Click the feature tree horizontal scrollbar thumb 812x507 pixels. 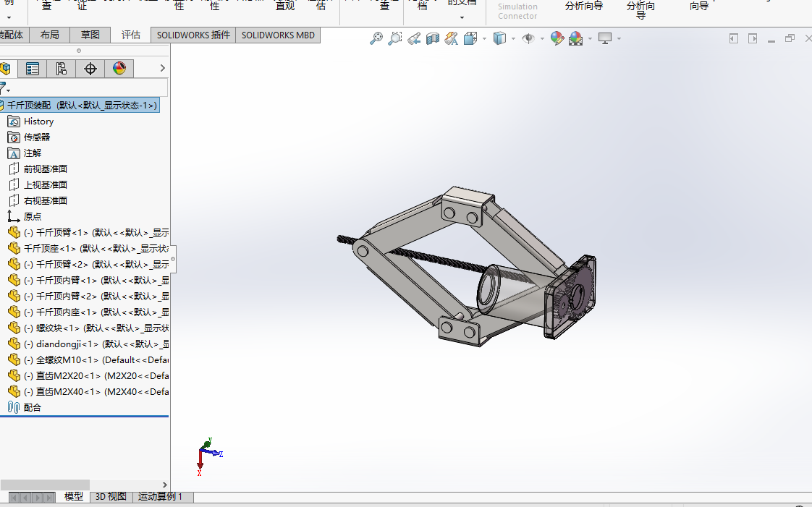[x=45, y=485]
